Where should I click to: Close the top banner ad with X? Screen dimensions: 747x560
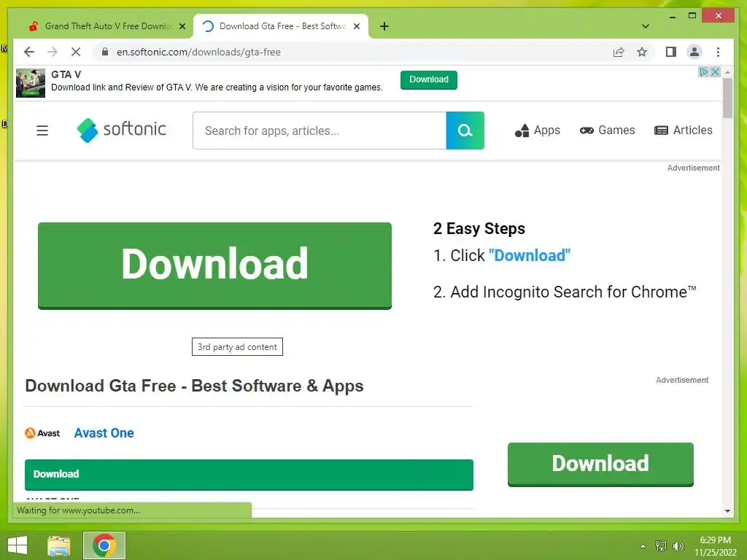point(715,72)
